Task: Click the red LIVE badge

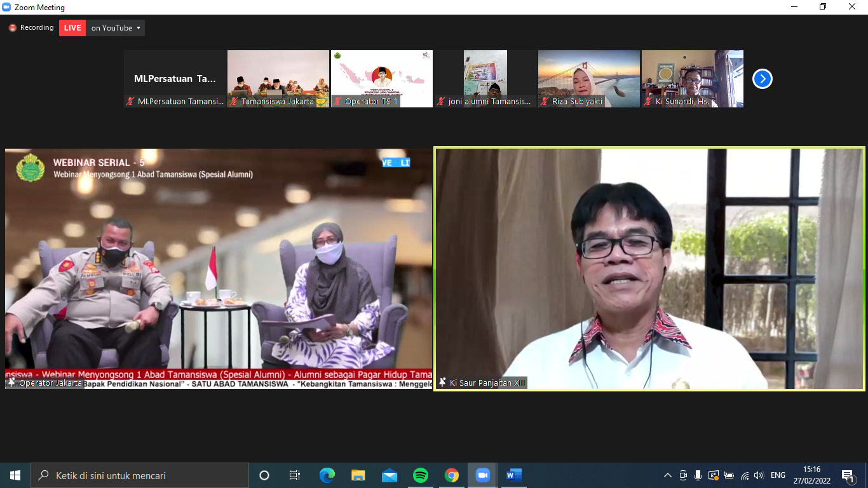Action: tap(72, 28)
